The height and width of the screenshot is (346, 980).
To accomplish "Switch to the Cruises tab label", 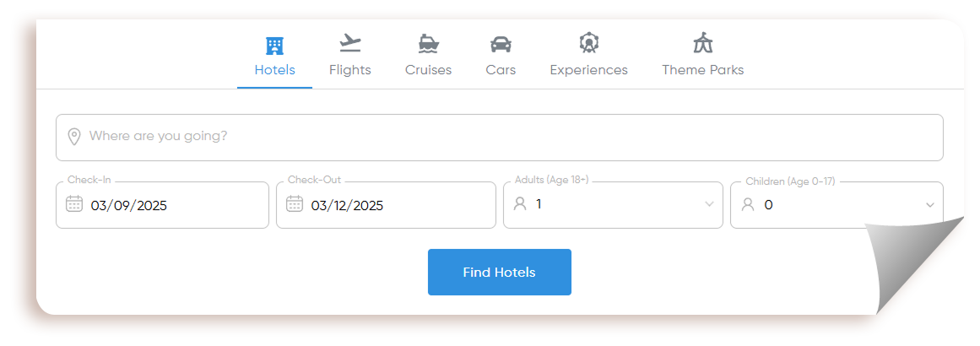I will (x=428, y=70).
